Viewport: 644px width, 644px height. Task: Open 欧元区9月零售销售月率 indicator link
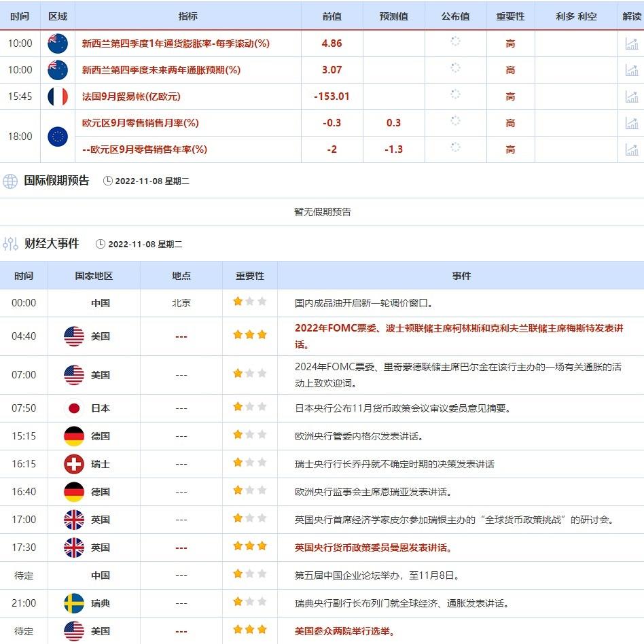click(140, 123)
